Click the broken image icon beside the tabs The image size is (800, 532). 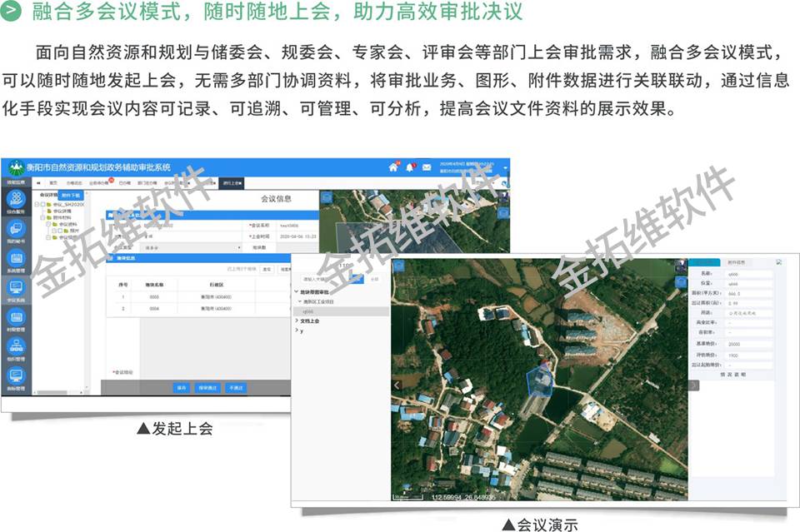tap(779, 262)
